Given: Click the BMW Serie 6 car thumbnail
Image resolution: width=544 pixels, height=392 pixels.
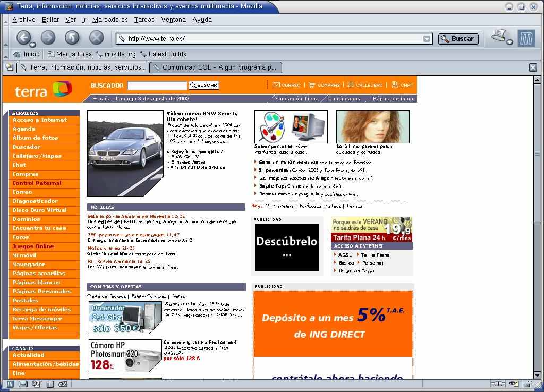Looking at the screenshot, I should pyautogui.click(x=125, y=154).
